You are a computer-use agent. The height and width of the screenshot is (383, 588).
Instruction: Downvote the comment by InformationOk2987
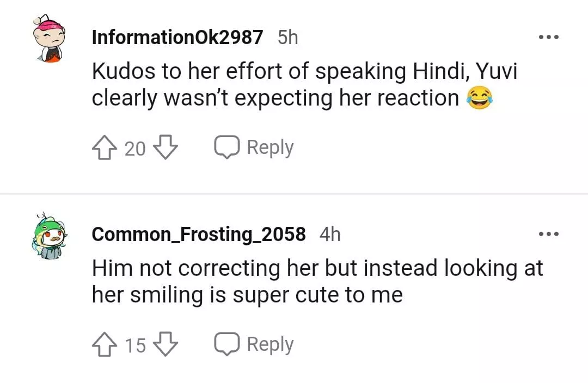(x=166, y=147)
